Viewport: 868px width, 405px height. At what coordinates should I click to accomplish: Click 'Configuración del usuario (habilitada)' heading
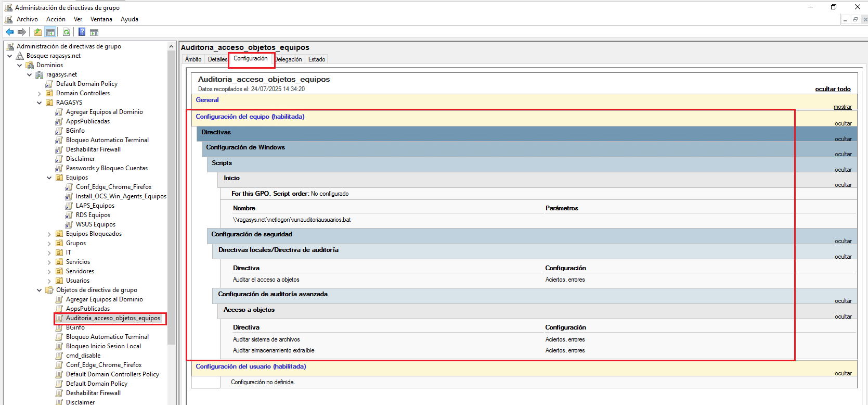pyautogui.click(x=251, y=366)
